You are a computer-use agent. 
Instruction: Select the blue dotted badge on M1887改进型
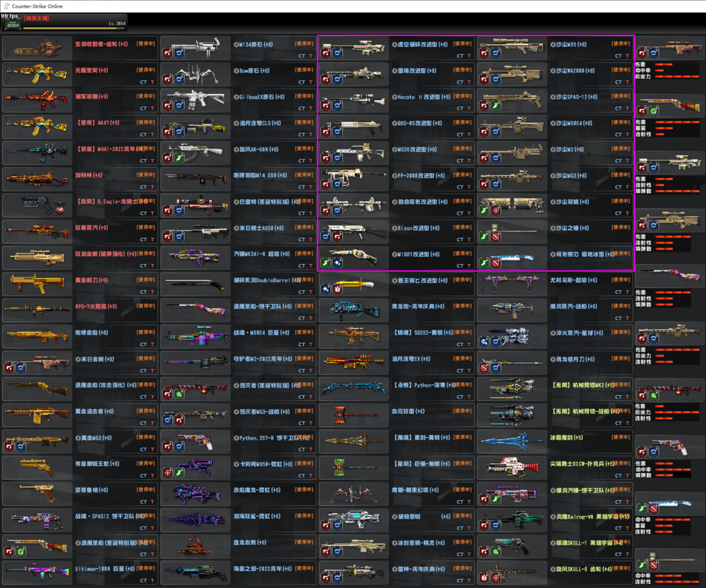[337, 263]
